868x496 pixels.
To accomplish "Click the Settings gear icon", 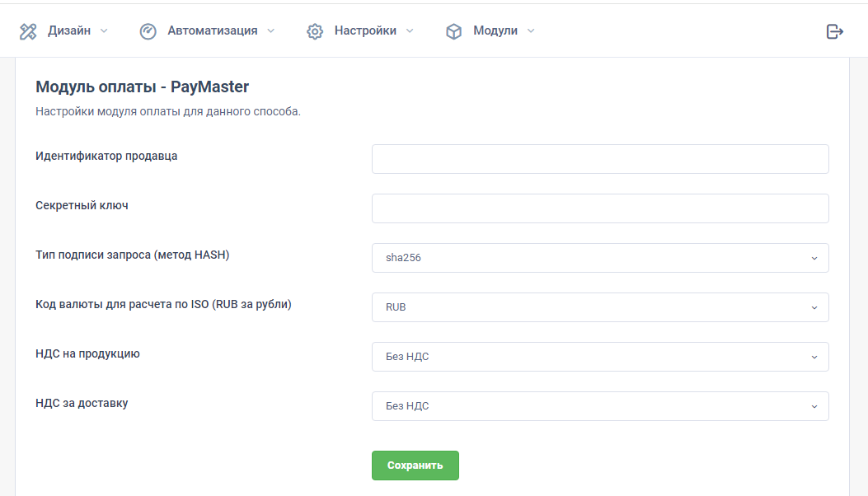I will coord(315,31).
